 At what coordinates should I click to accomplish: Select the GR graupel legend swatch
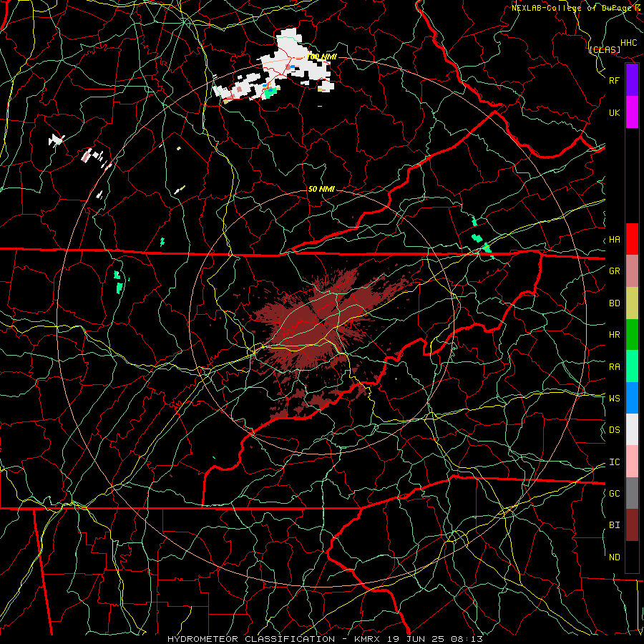click(632, 271)
